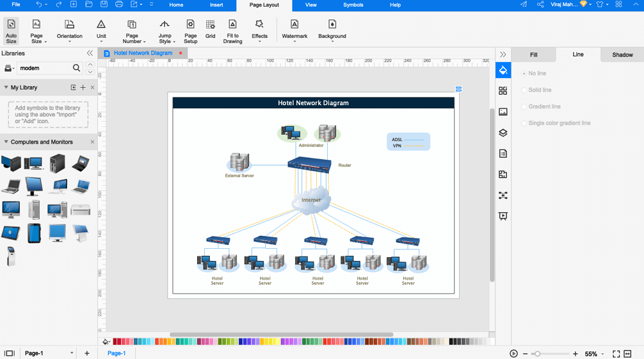Add a new page with plus button
The width and height of the screenshot is (644, 359).
click(x=87, y=353)
